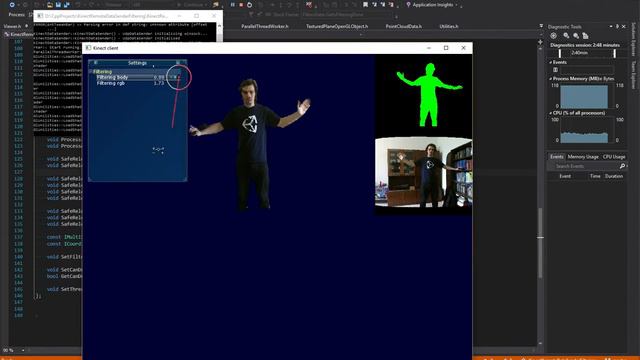Open the Utilities.h editor tab
Viewport: 640px width, 360px height.
point(449,27)
